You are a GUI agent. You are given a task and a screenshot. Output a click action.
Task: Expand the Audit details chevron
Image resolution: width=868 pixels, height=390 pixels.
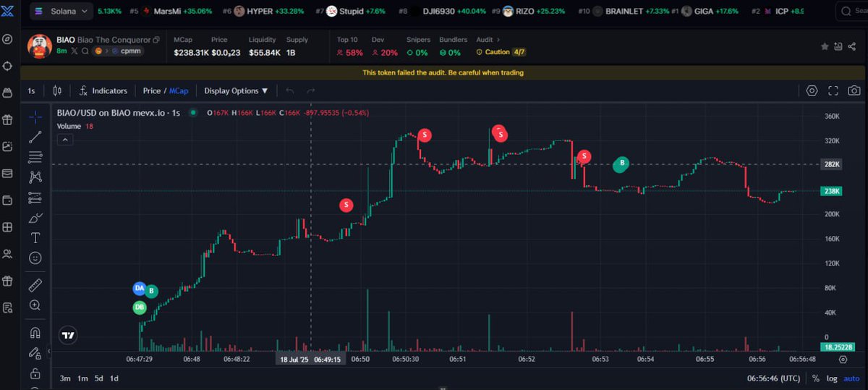click(498, 40)
